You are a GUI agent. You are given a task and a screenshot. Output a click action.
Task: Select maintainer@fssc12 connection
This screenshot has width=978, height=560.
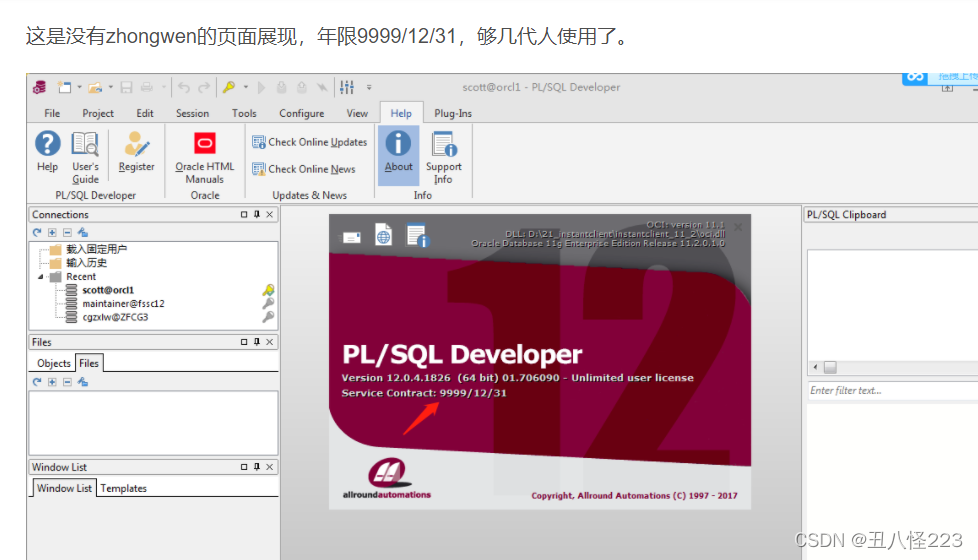click(123, 304)
